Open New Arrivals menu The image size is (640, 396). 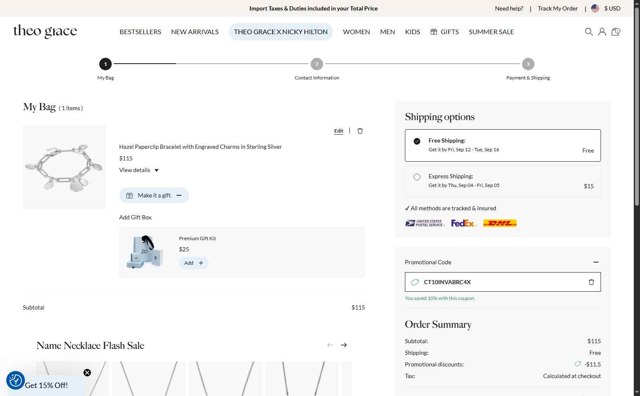195,32
